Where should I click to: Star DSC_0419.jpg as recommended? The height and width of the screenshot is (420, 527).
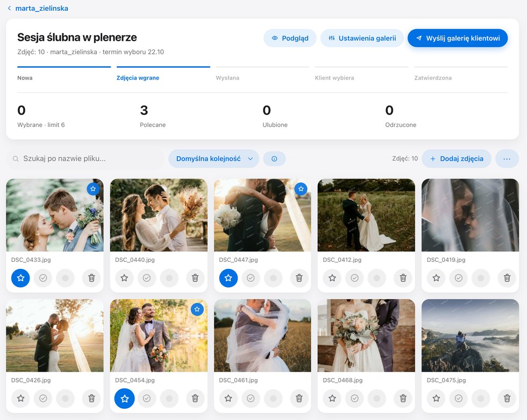[436, 278]
